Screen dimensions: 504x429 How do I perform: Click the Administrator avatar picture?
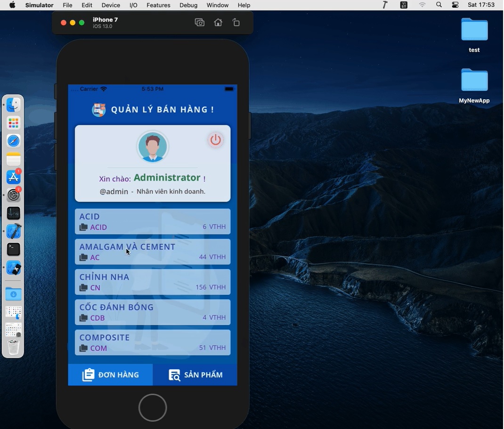[153, 147]
